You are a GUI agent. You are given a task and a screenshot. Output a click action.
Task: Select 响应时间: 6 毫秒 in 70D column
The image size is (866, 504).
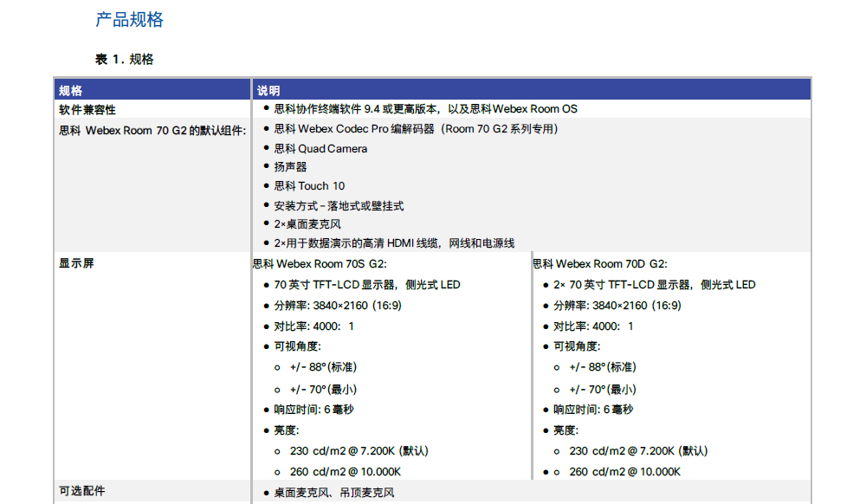(593, 410)
